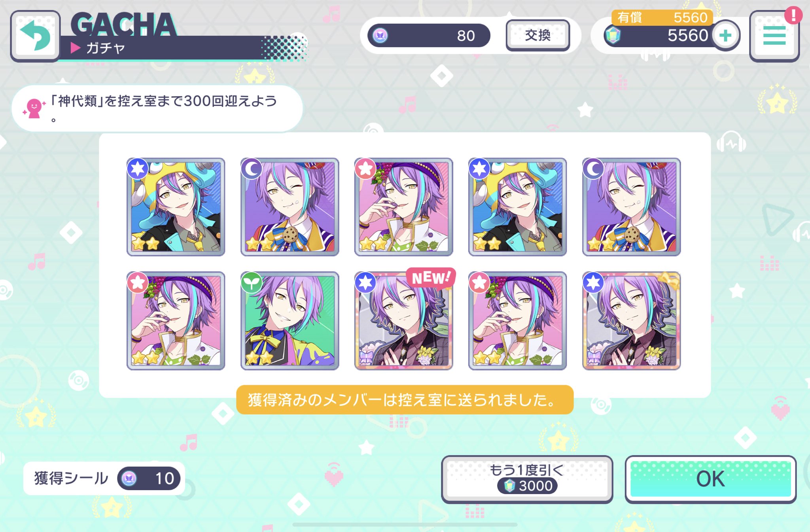Viewport: 810px width, 532px height.
Task: Tap the 獲得済みのメンバー yellow notice banner
Action: [405, 400]
